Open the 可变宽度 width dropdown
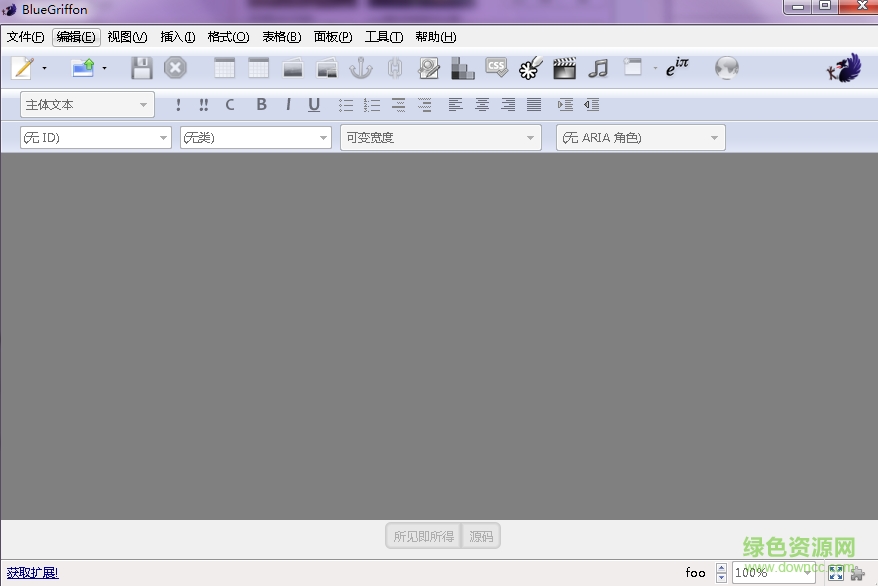This screenshot has height=586, width=878. 440,137
